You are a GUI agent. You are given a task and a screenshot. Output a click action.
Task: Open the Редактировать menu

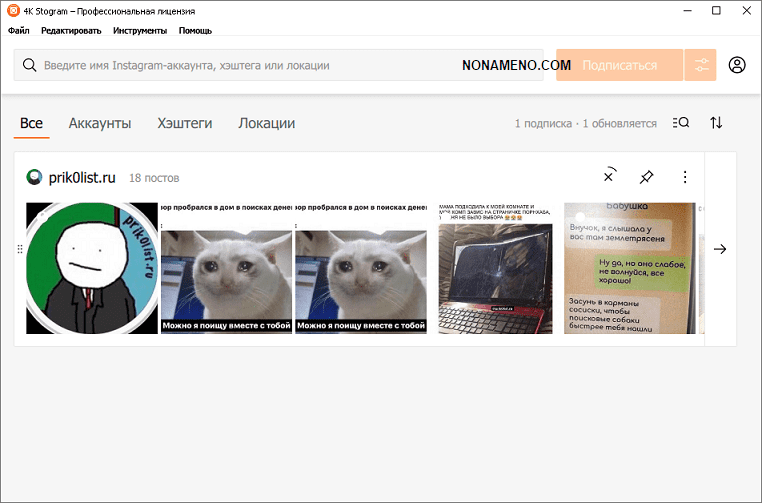point(71,30)
